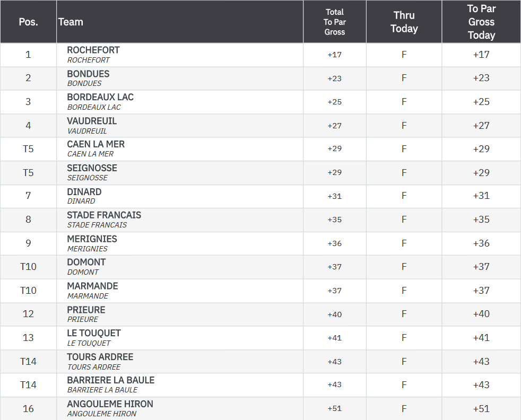Select LE TOUQUET team
This screenshot has height=420, width=521.
(94, 334)
